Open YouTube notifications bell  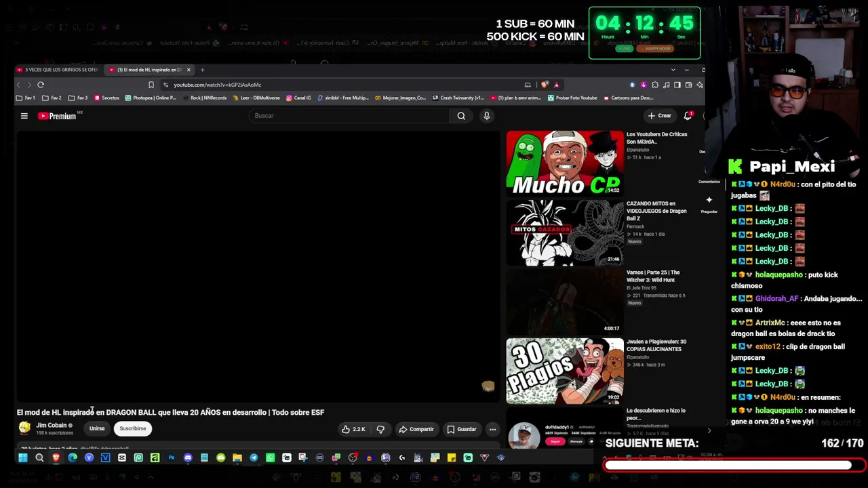click(x=688, y=116)
